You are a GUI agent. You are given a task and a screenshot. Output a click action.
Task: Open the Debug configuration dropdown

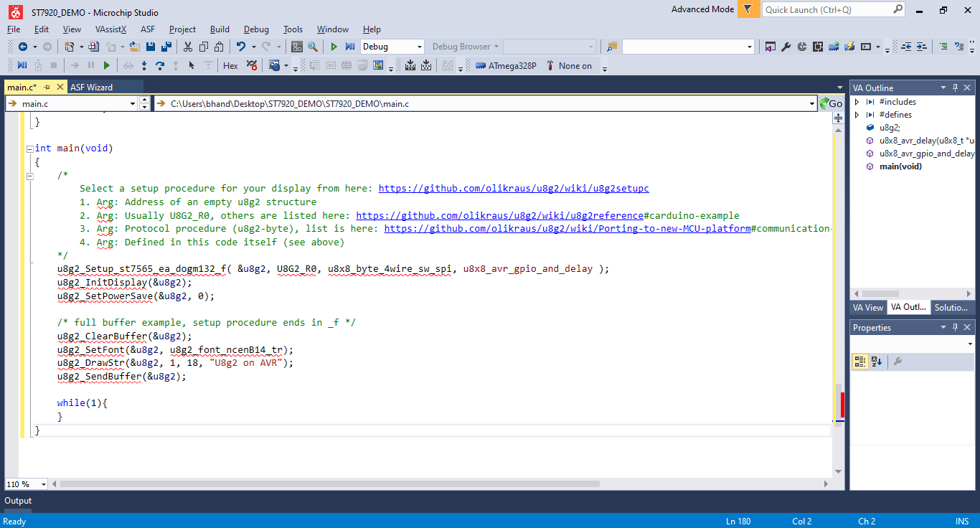coord(420,47)
